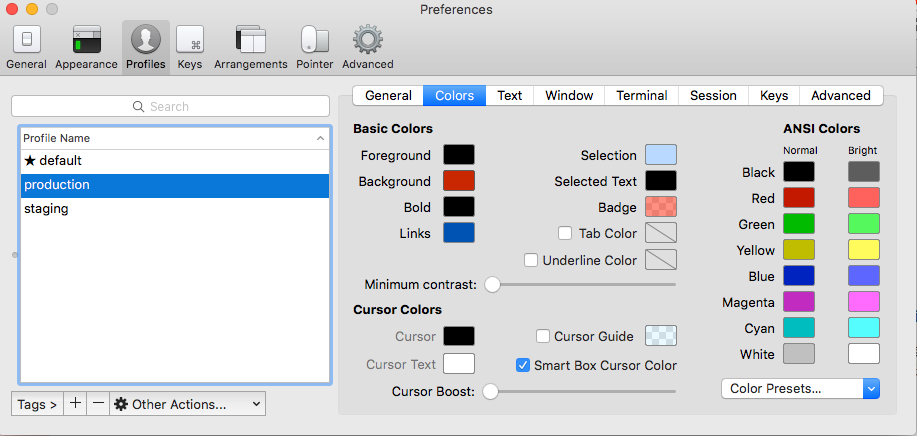
Task: Change ANSI Normal Magenta swatch
Action: (799, 302)
